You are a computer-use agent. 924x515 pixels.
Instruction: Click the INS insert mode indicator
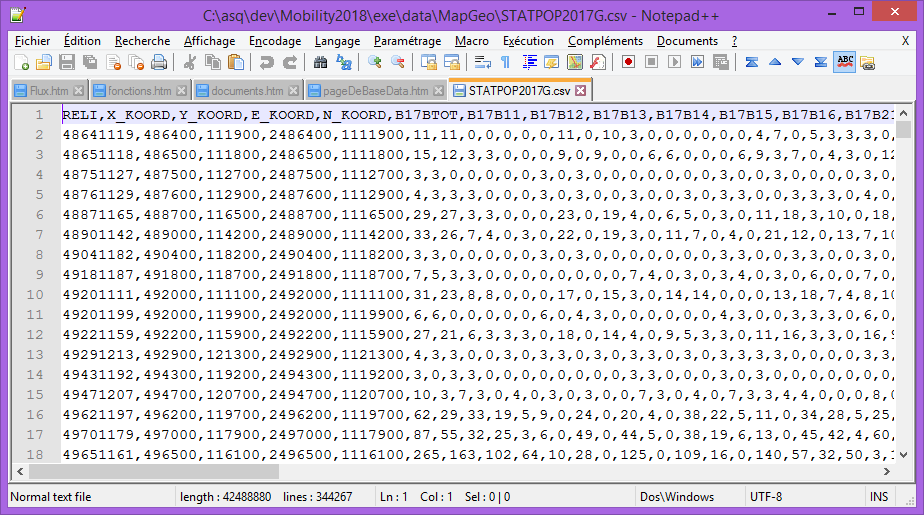(x=879, y=497)
